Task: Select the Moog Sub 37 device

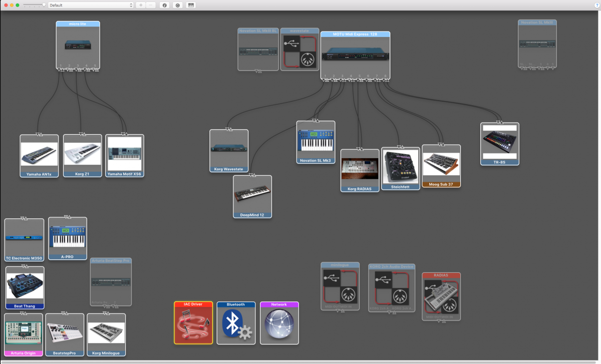Action: [x=441, y=166]
